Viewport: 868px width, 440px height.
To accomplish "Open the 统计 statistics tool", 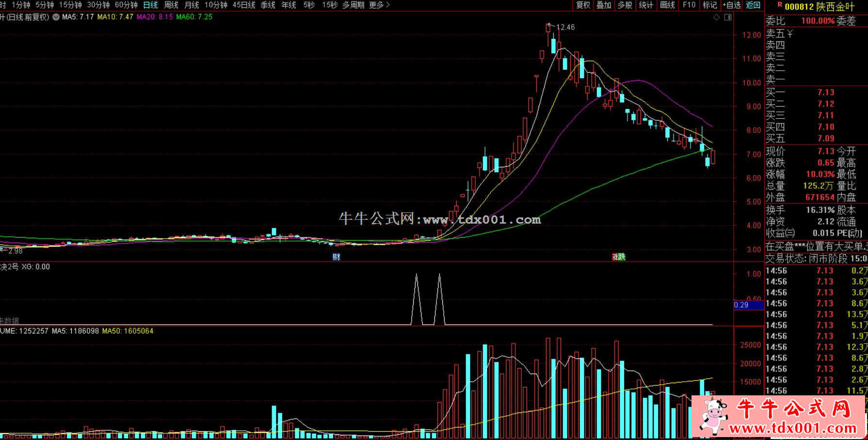I will [646, 5].
